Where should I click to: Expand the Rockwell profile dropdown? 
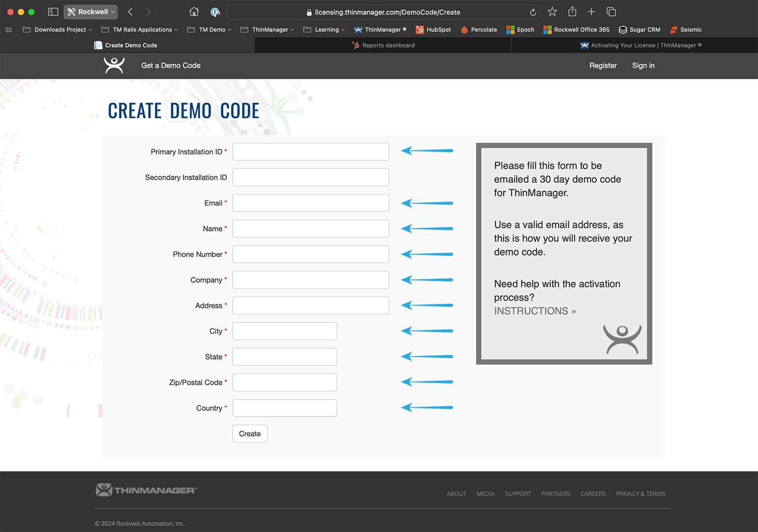tap(91, 12)
